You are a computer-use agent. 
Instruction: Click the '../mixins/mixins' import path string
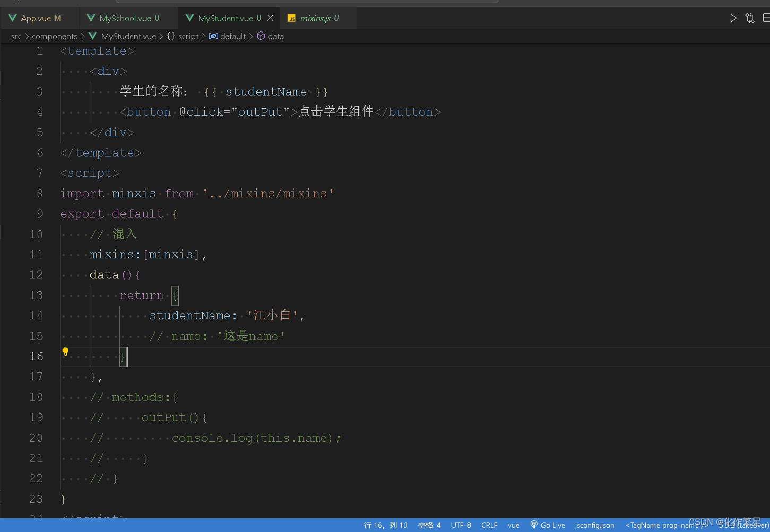(269, 194)
